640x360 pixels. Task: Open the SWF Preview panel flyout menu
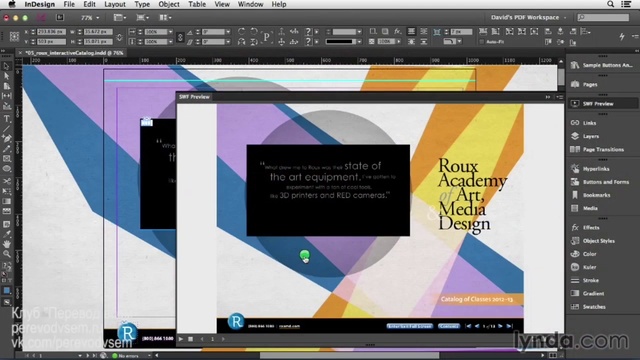point(560,97)
